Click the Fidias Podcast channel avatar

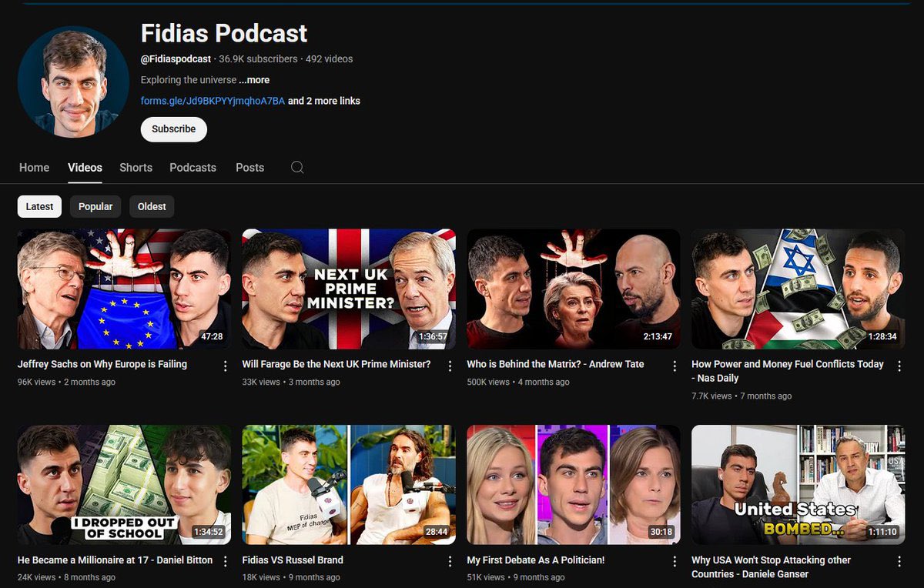pos(73,82)
